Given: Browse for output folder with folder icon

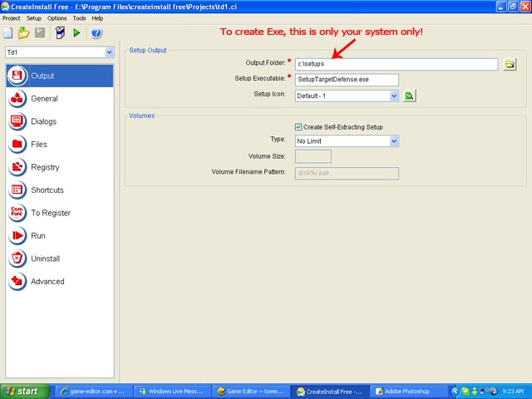Looking at the screenshot, I should [510, 64].
